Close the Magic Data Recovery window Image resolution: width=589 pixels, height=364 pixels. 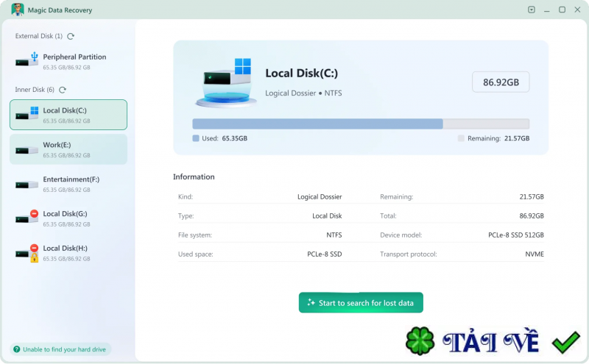(x=577, y=10)
